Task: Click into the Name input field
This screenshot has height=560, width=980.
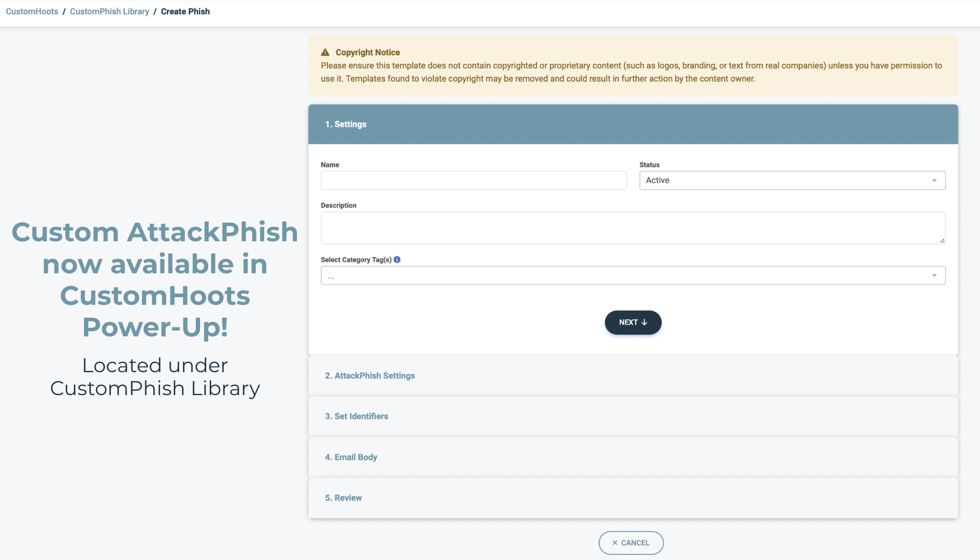Action: click(473, 181)
